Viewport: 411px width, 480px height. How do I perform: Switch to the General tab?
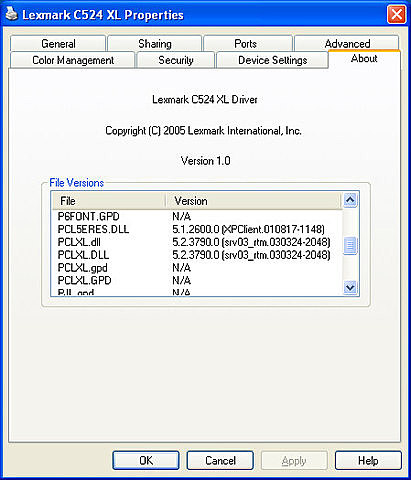58,44
